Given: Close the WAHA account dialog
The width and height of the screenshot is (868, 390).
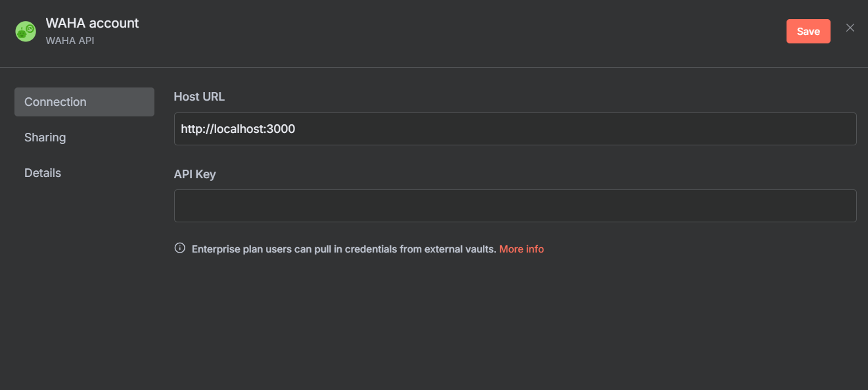Looking at the screenshot, I should pos(850,28).
